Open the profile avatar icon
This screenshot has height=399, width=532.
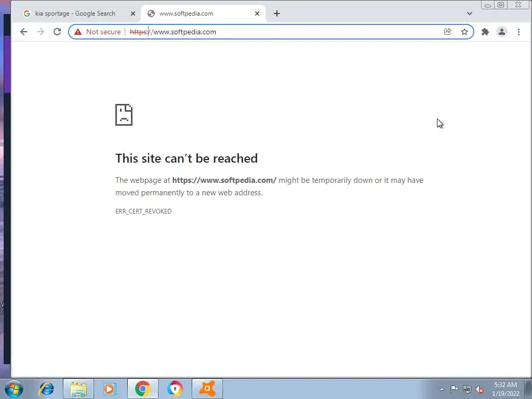[502, 32]
